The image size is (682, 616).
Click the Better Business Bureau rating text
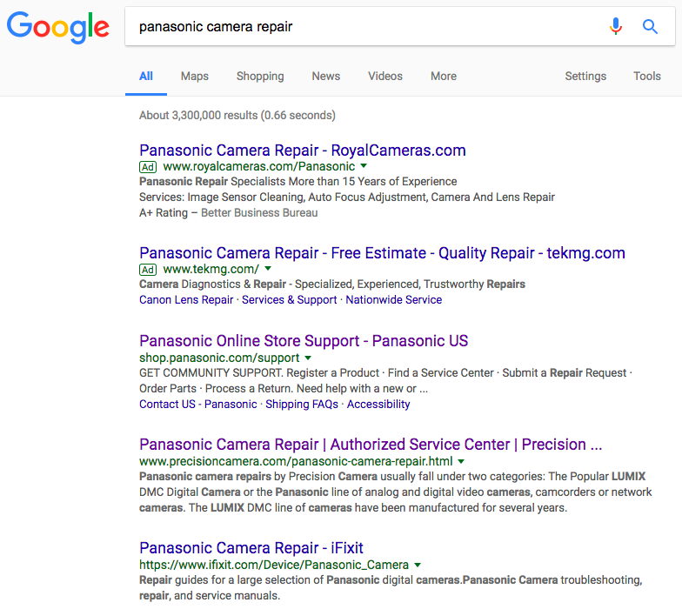pyautogui.click(x=259, y=212)
